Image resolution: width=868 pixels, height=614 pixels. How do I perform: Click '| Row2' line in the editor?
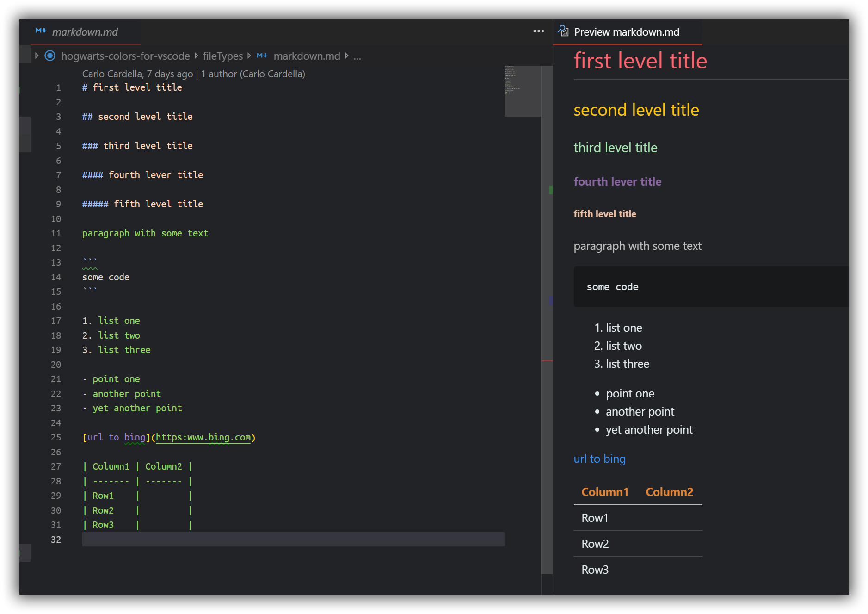[137, 510]
